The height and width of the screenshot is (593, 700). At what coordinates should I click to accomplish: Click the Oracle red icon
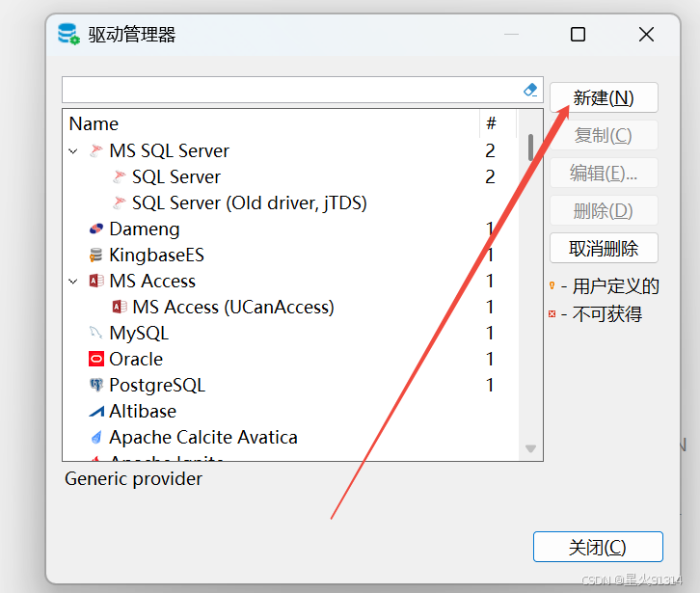point(96,359)
